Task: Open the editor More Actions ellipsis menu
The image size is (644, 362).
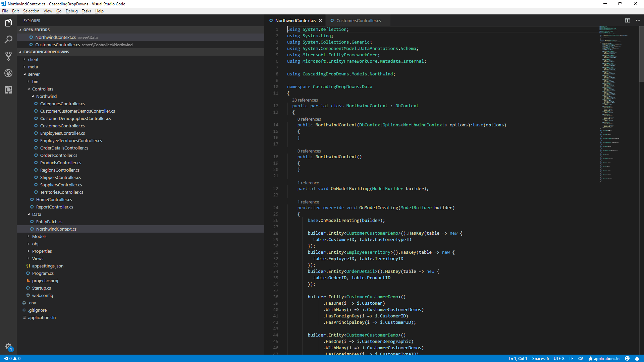Action: coord(638,20)
